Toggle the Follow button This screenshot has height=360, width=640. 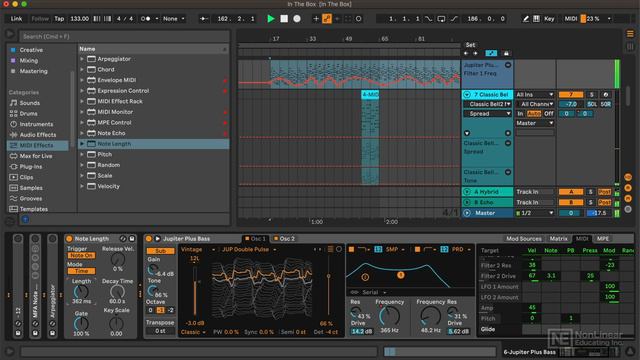click(x=40, y=19)
